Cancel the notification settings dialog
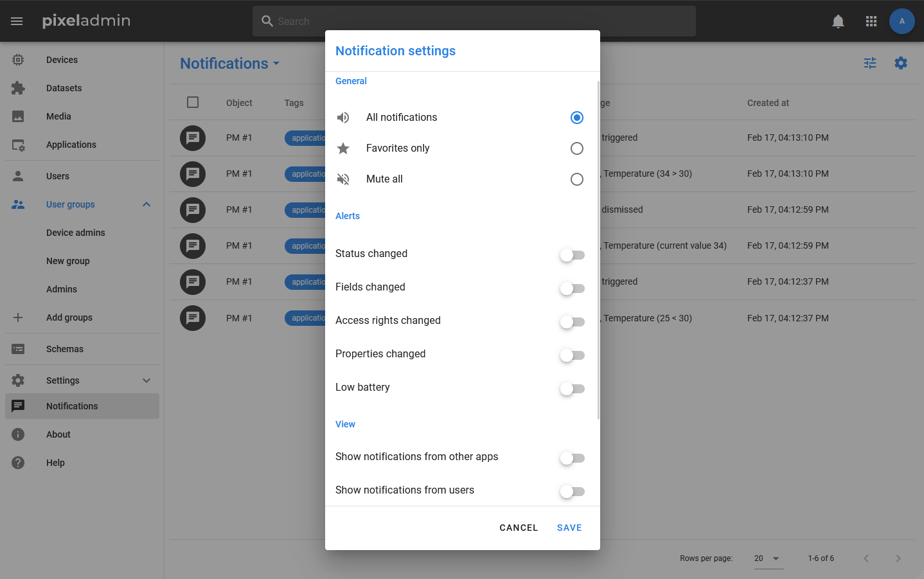 519,528
